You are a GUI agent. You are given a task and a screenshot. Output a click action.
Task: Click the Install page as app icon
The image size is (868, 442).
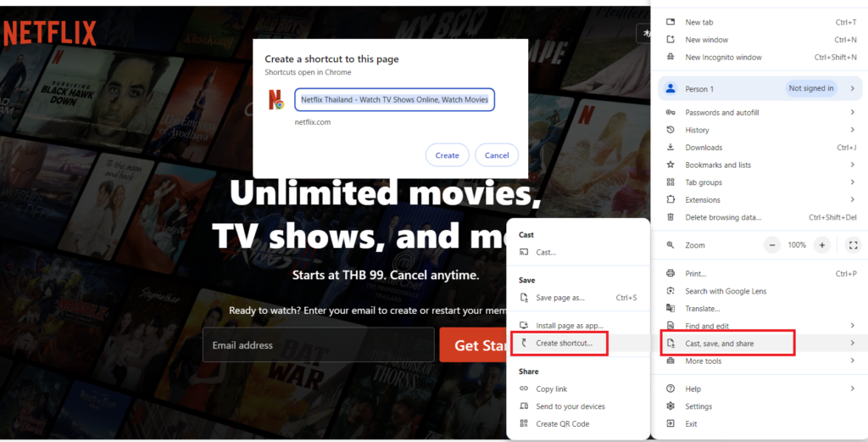click(524, 326)
